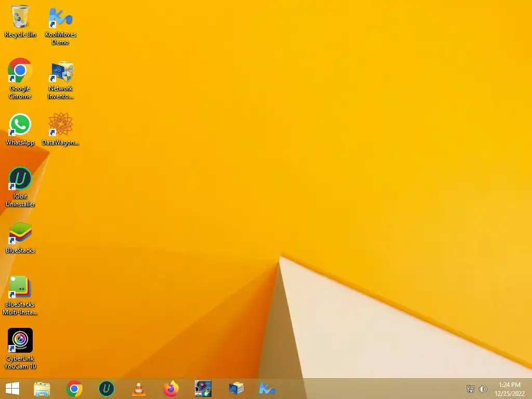Open the volume speaker tray icon
The width and height of the screenshot is (532, 399).
[483, 389]
